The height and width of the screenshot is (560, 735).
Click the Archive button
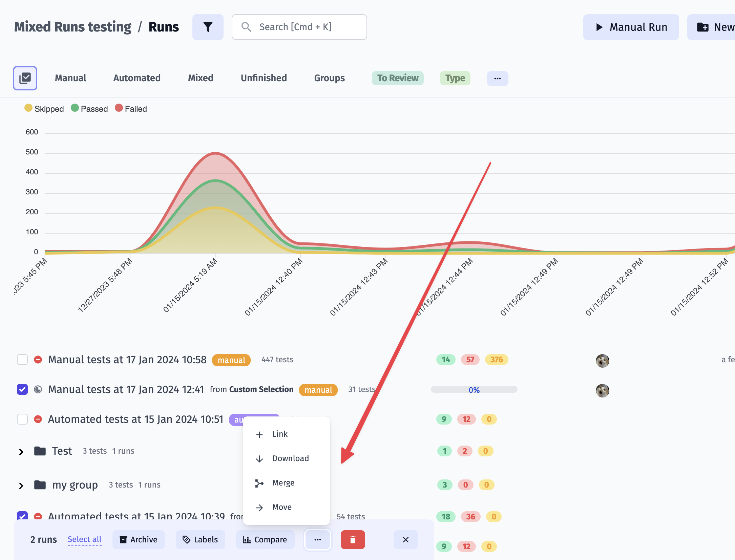[139, 540]
